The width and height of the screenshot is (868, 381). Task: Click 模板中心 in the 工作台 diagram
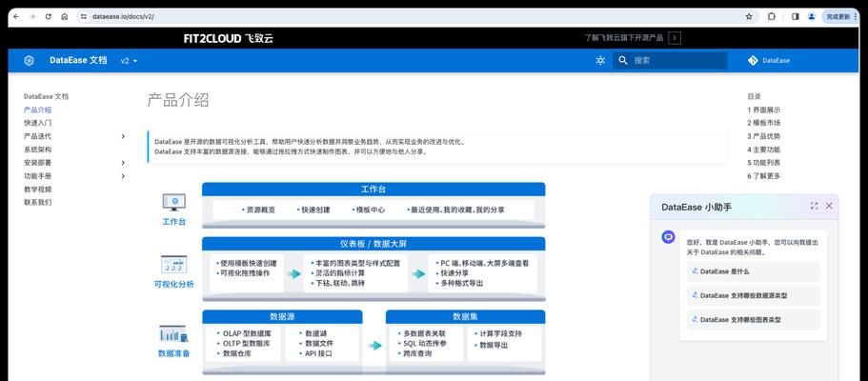(x=371, y=210)
